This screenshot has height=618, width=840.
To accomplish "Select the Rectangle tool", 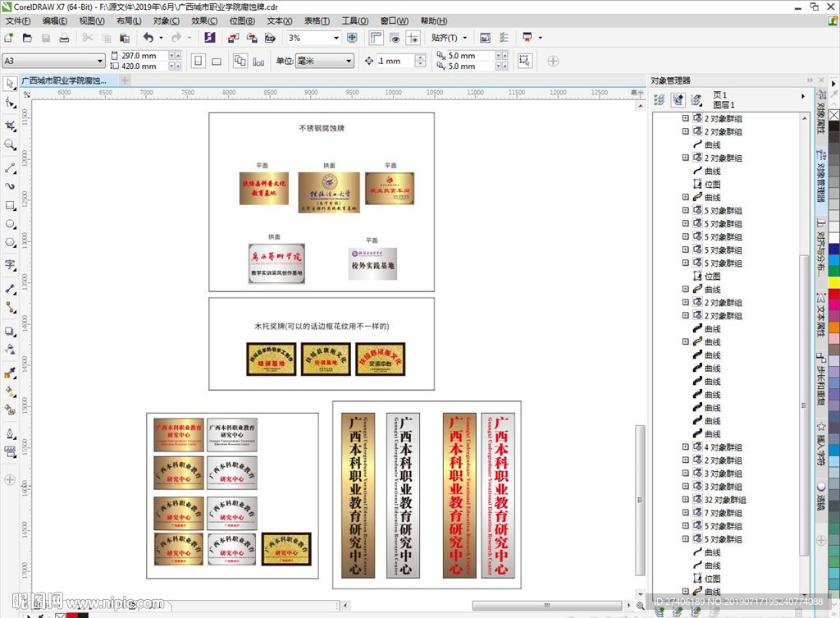I will pyautogui.click(x=11, y=205).
